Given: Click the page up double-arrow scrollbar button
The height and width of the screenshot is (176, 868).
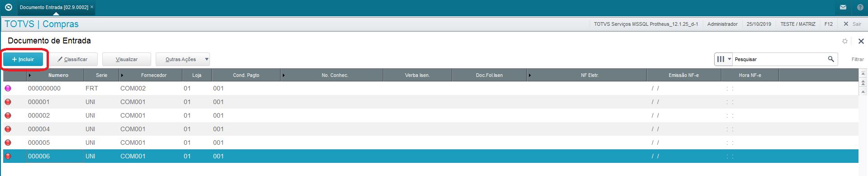Looking at the screenshot, I should click(863, 83).
